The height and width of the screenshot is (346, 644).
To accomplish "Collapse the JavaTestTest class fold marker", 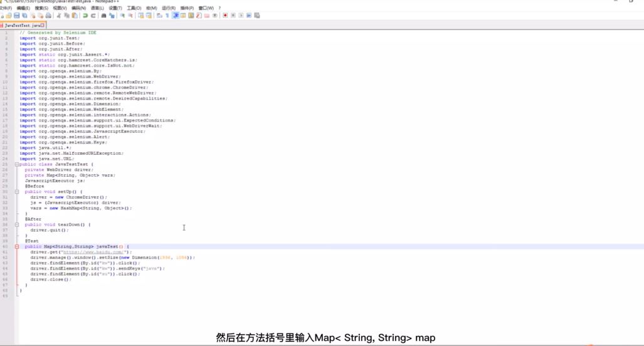I will click(x=17, y=164).
